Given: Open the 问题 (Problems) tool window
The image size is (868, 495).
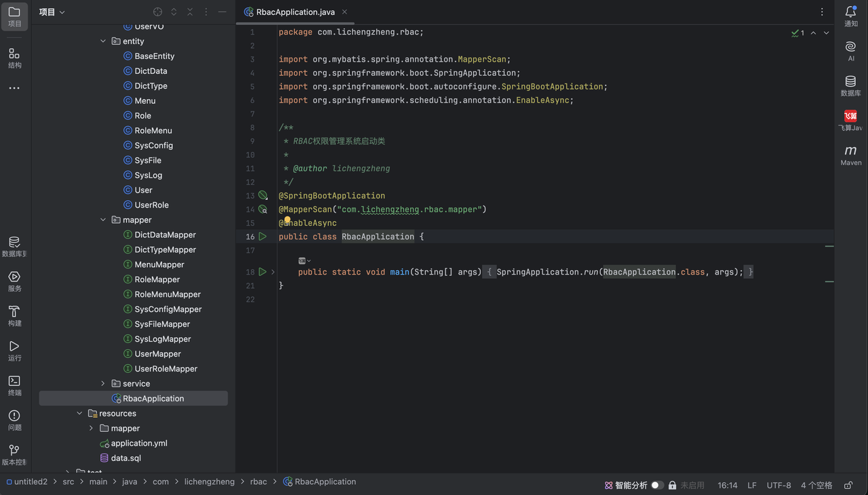Looking at the screenshot, I should [14, 420].
